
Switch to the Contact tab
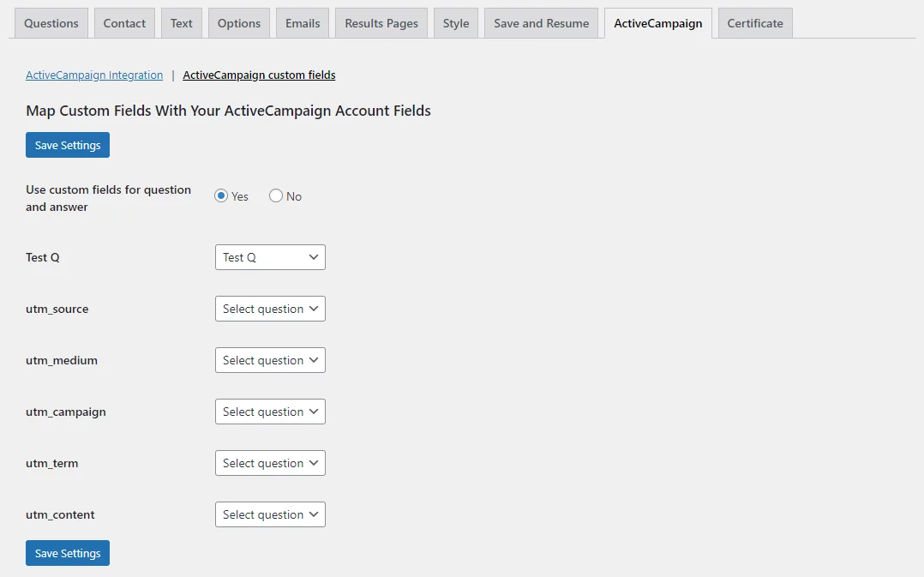click(124, 23)
